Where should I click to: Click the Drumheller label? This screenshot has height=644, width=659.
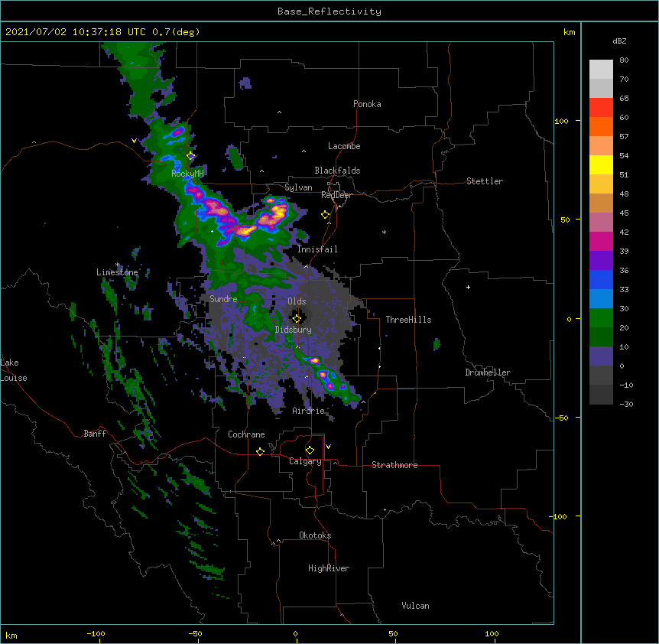tap(488, 372)
